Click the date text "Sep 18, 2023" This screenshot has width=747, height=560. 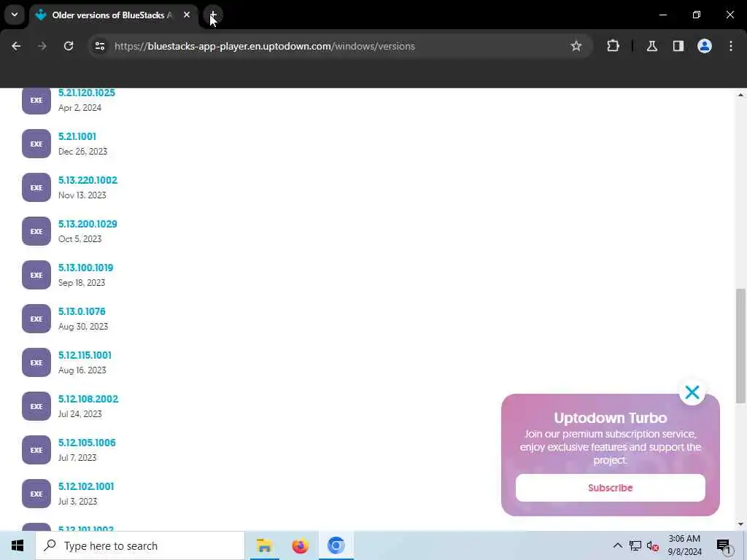pos(82,283)
